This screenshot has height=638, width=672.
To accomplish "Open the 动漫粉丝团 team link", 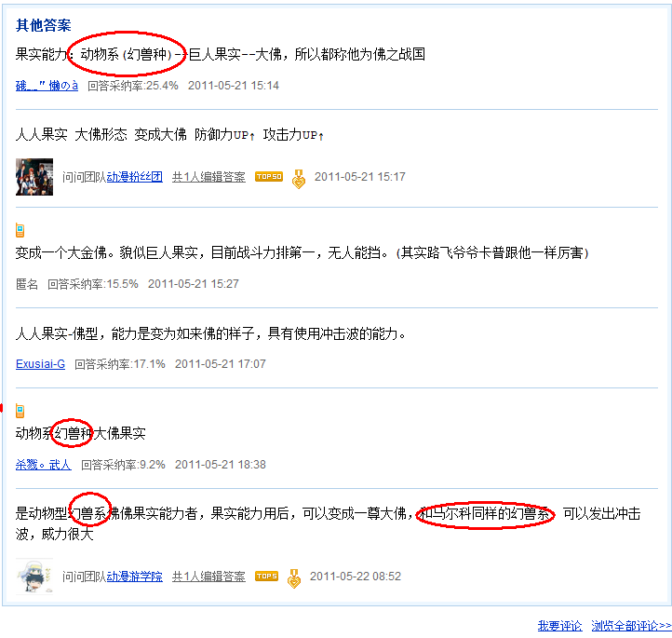I will 135,177.
